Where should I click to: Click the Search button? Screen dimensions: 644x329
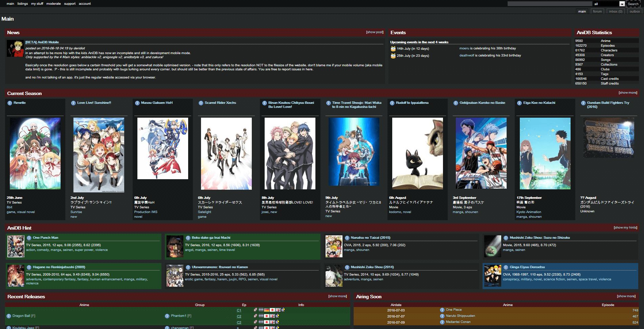633,4
